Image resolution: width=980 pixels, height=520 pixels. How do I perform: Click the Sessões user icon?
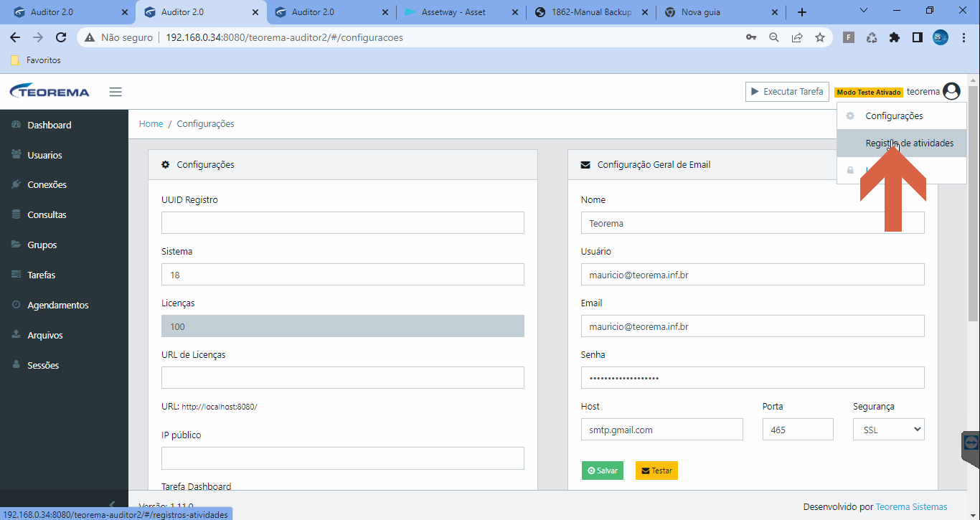pos(17,365)
